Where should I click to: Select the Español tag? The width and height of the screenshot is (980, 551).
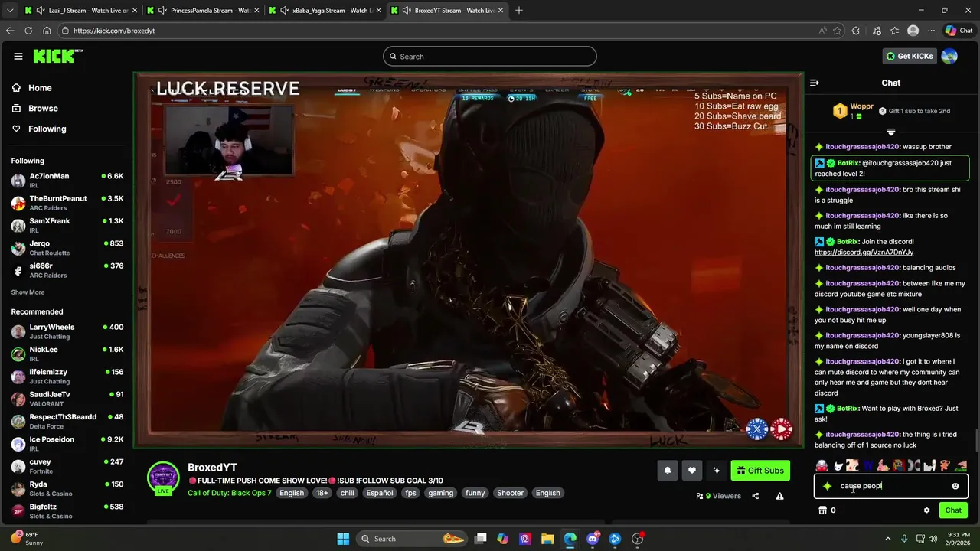click(x=380, y=493)
